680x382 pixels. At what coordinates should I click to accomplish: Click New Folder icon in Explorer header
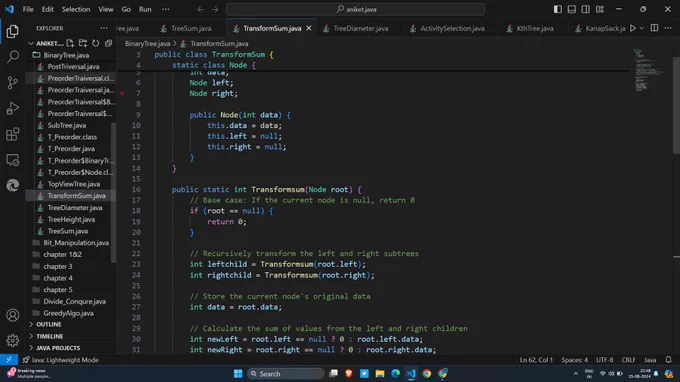[83, 43]
